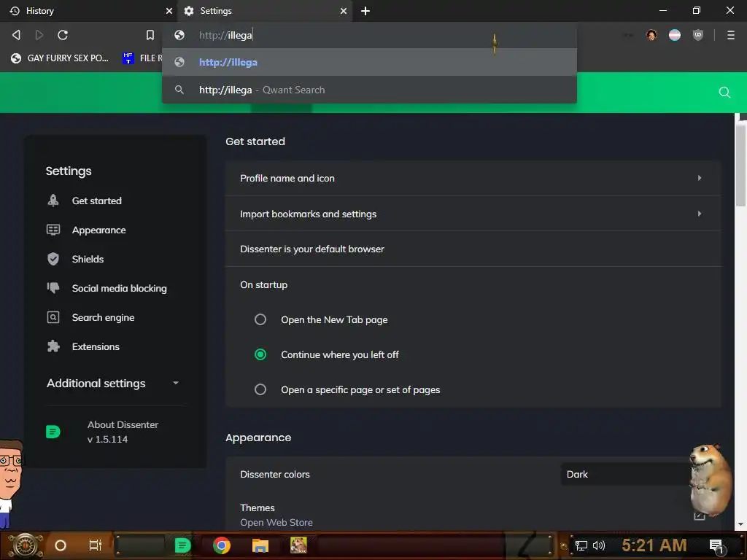Image resolution: width=747 pixels, height=560 pixels.
Task: Open Shields settings section
Action: tap(88, 259)
